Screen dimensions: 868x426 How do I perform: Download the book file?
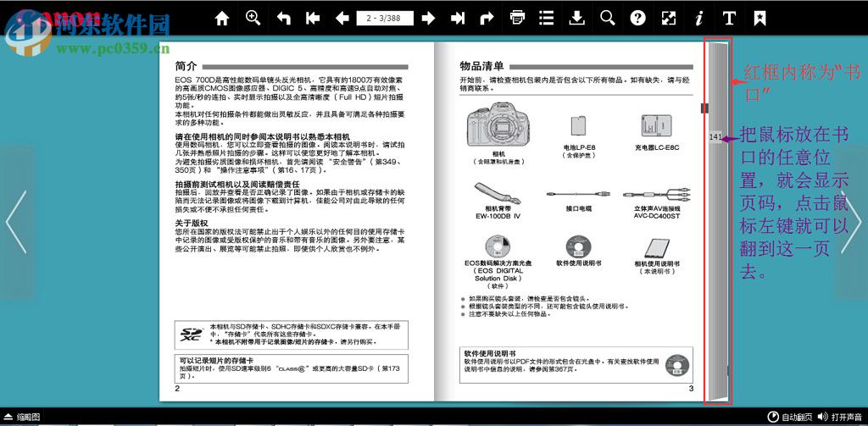576,18
